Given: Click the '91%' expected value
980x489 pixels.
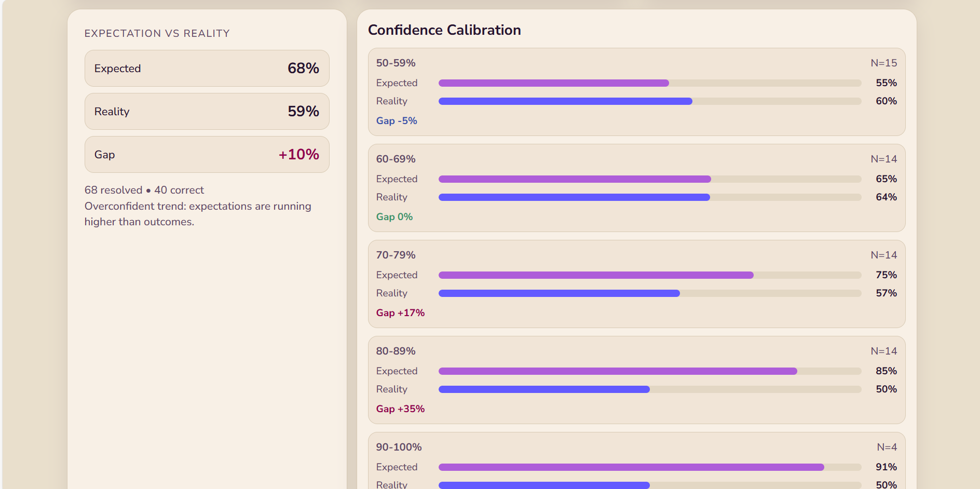Looking at the screenshot, I should point(886,467).
